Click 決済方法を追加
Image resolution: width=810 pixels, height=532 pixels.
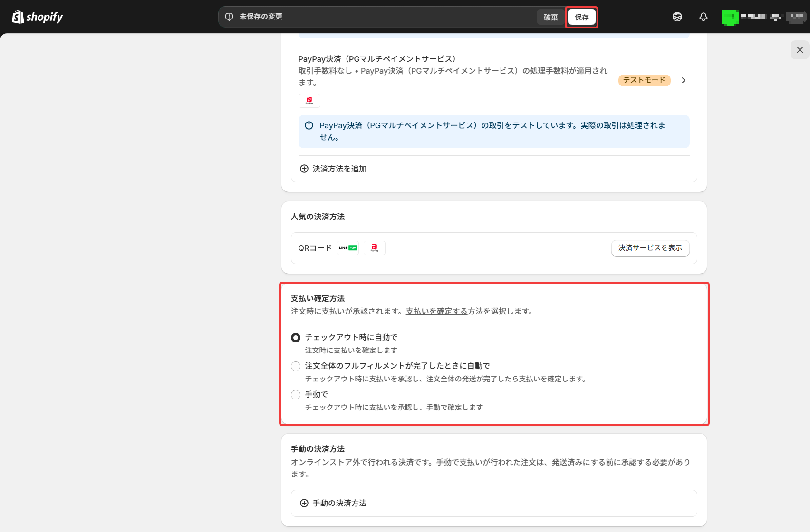click(339, 169)
